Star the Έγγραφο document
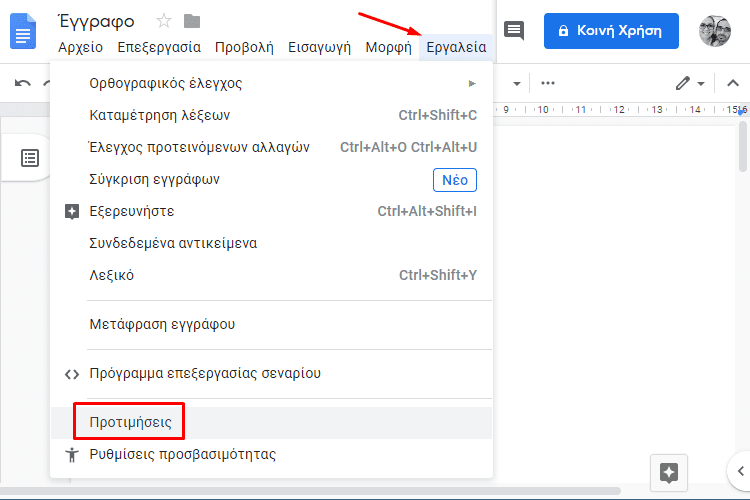The width and height of the screenshot is (750, 500). [x=164, y=21]
